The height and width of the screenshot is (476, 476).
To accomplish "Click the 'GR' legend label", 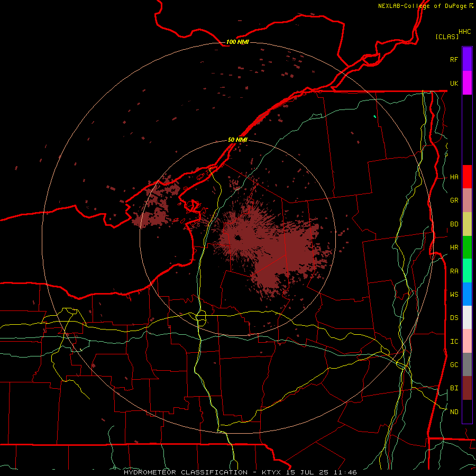I will 454,200.
